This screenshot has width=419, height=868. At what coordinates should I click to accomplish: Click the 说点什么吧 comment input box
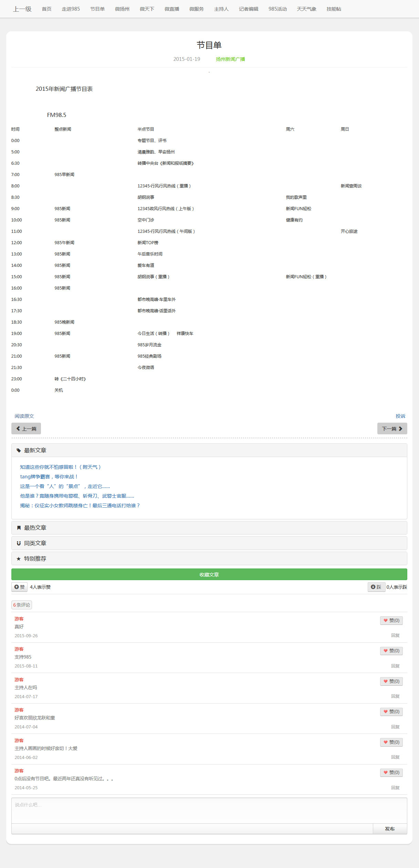tap(209, 811)
